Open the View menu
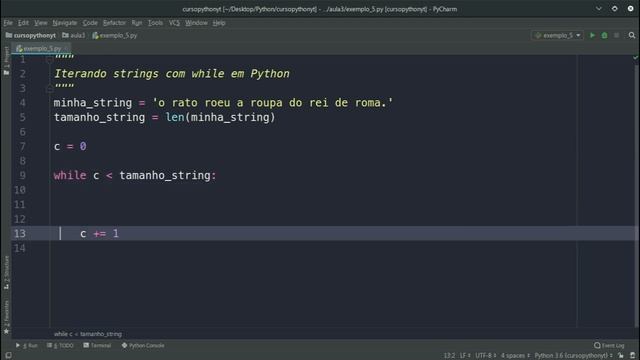The height and width of the screenshot is (360, 640). point(40,23)
